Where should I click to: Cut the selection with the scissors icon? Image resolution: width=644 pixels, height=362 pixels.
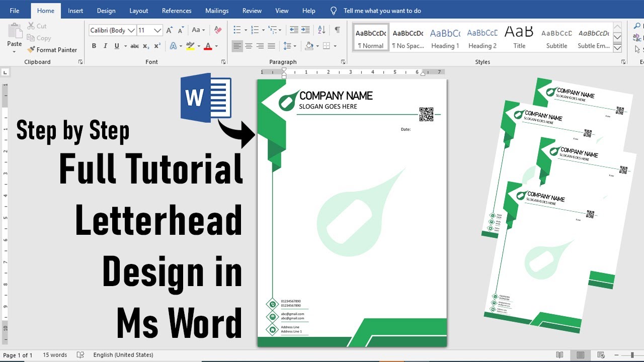click(x=31, y=26)
